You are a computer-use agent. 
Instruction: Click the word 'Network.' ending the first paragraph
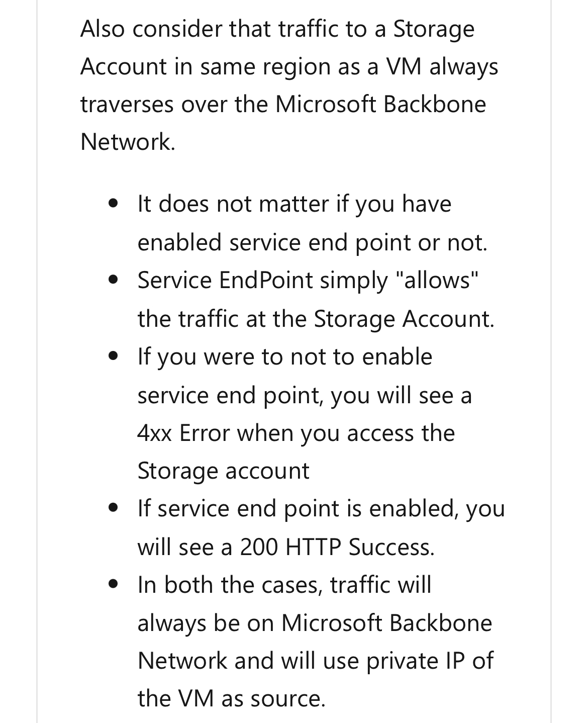pyautogui.click(x=128, y=142)
